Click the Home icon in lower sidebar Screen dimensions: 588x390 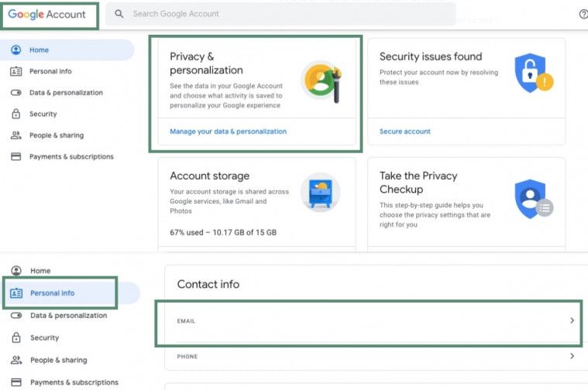coord(16,271)
